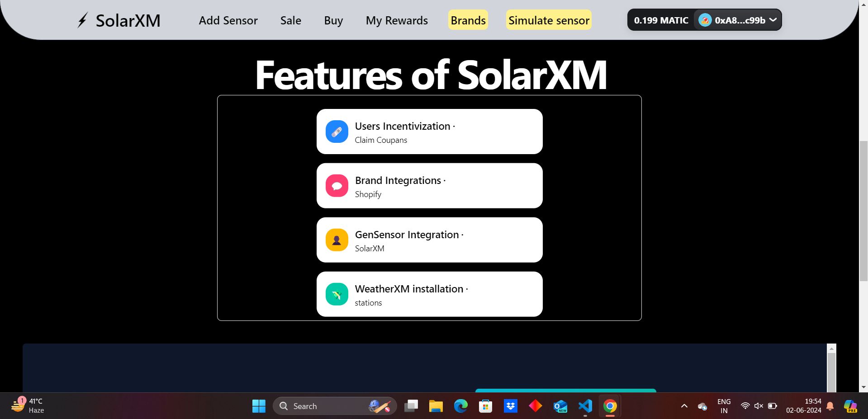Go to the Sale page
This screenshot has height=419, width=868.
pos(290,20)
